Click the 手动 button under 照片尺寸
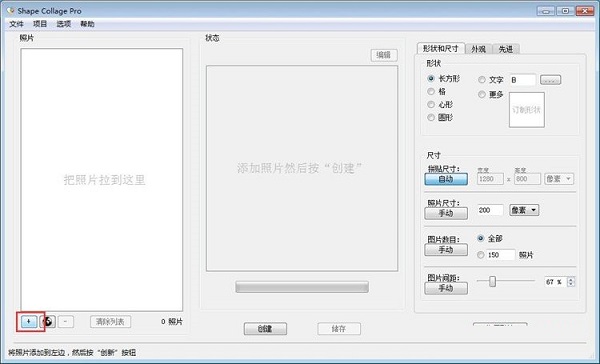Viewport: 600px width, 364px height. tap(446, 213)
